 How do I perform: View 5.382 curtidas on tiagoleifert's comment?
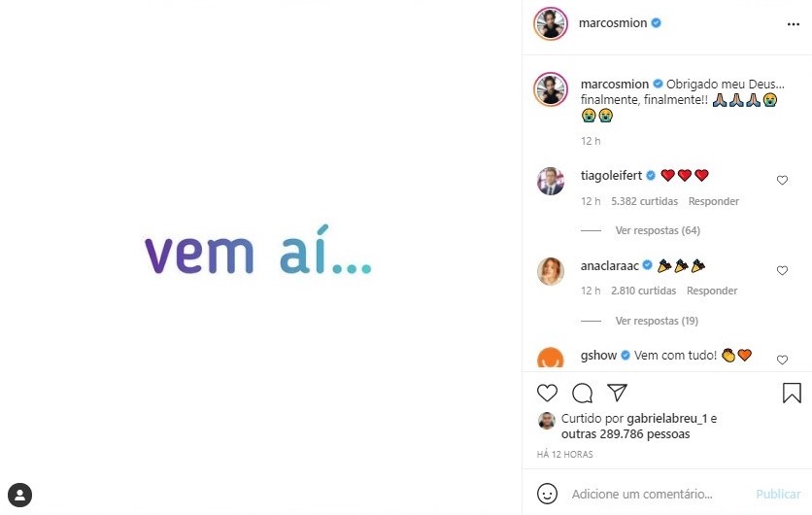click(x=644, y=201)
